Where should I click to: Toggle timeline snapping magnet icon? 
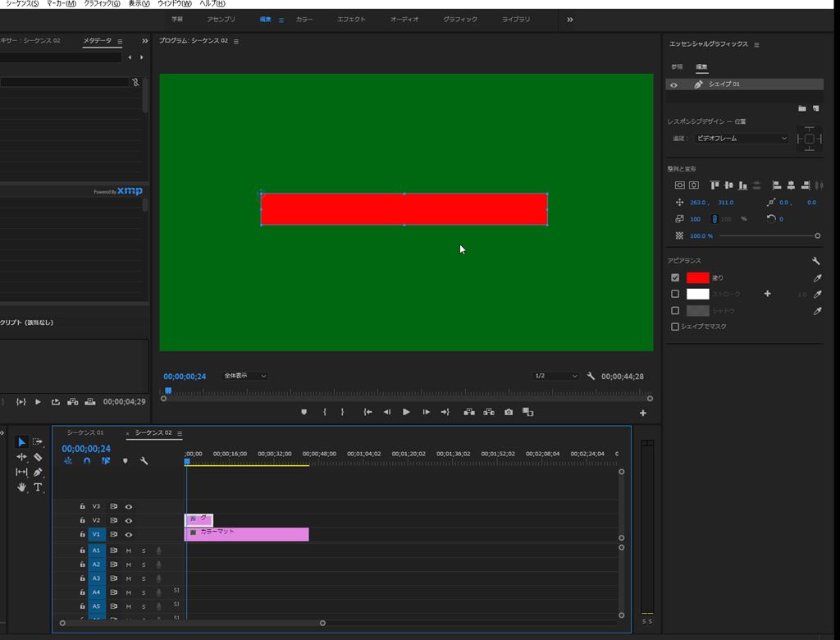pyautogui.click(x=86, y=461)
